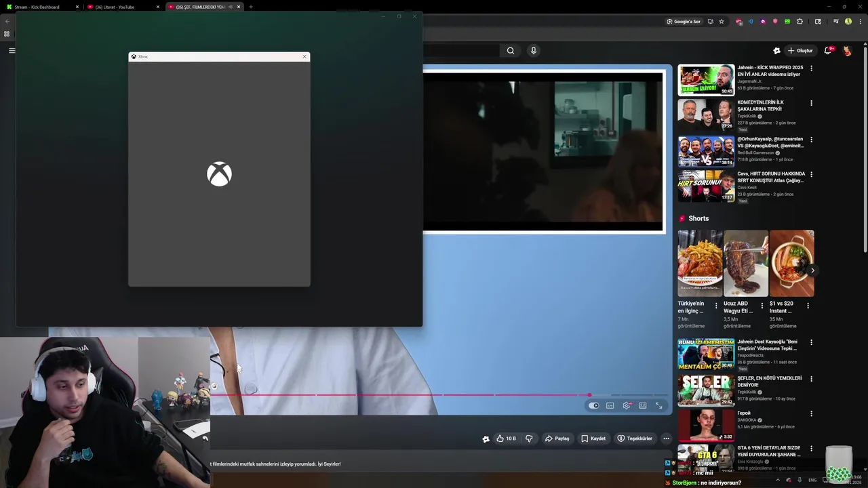Open the browser apps grid icon
Image resolution: width=868 pixels, height=488 pixels.
tap(7, 34)
